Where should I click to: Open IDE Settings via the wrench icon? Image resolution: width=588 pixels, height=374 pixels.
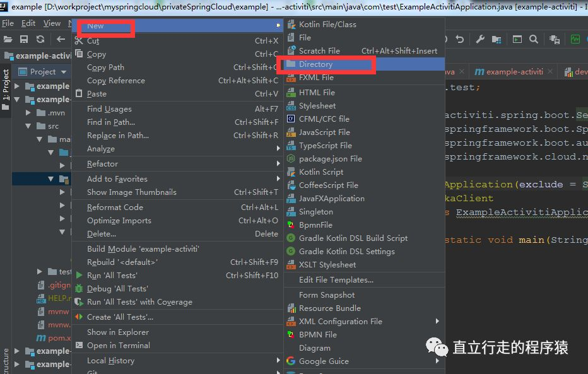pos(481,38)
